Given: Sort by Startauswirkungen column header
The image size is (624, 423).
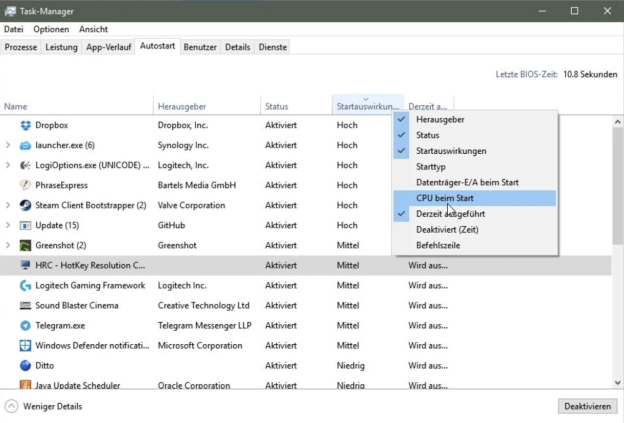Looking at the screenshot, I should 368,105.
